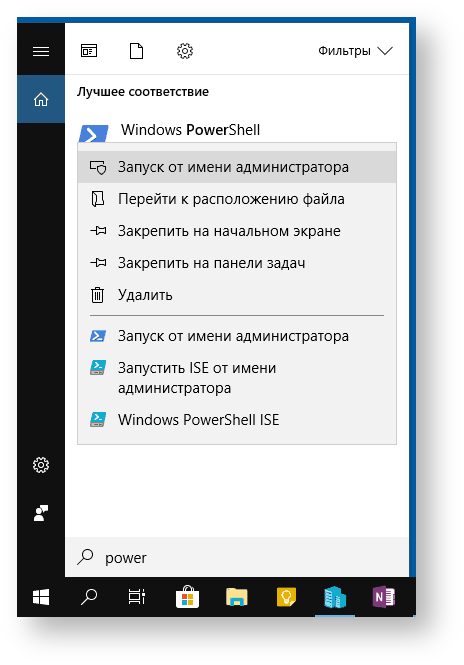Click the Windows PowerShell app icon
The image size is (464, 665).
coord(93,133)
